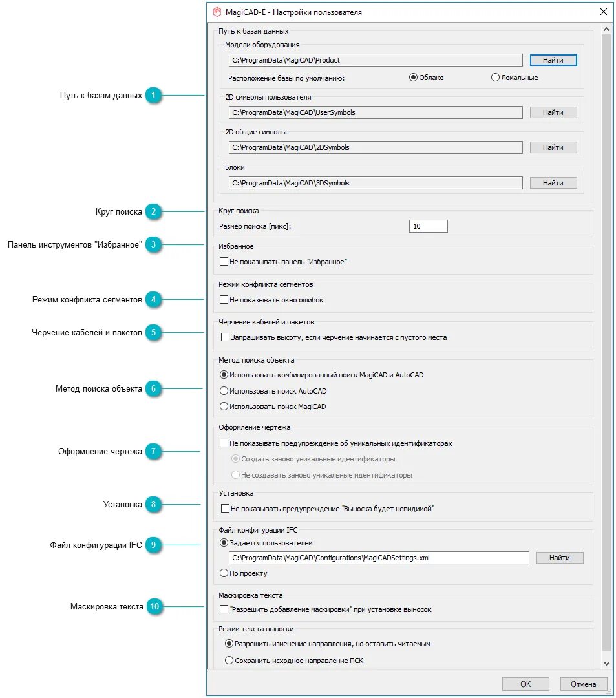Click the 2DSymbols path field
This screenshot has width=616, height=698.
[376, 147]
